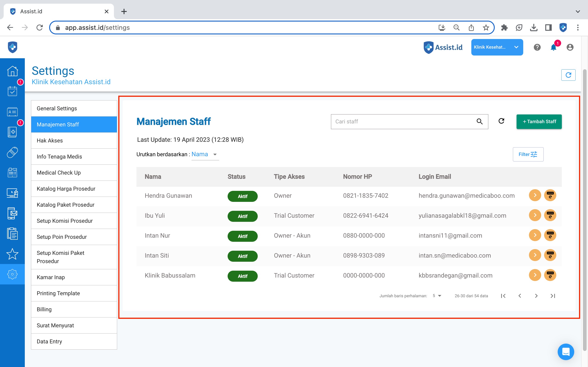This screenshot has width=588, height=367.
Task: Click the star sidebar icon
Action: click(x=12, y=254)
